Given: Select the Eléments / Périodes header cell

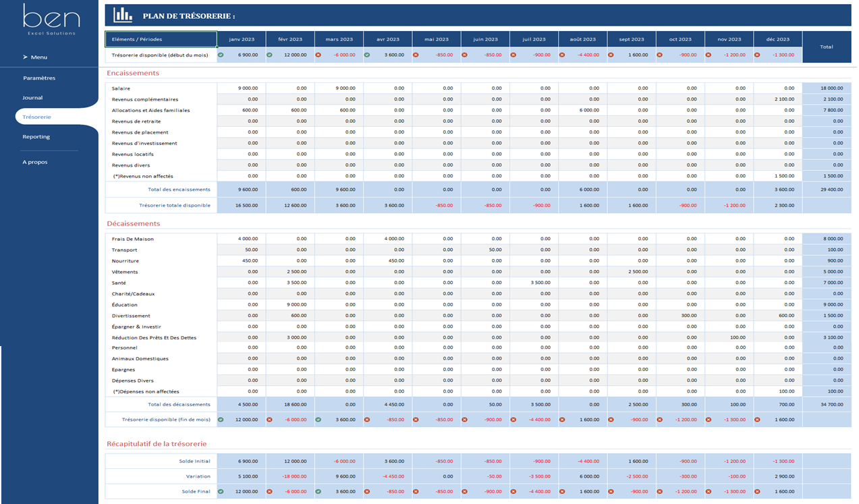Looking at the screenshot, I should pos(161,39).
